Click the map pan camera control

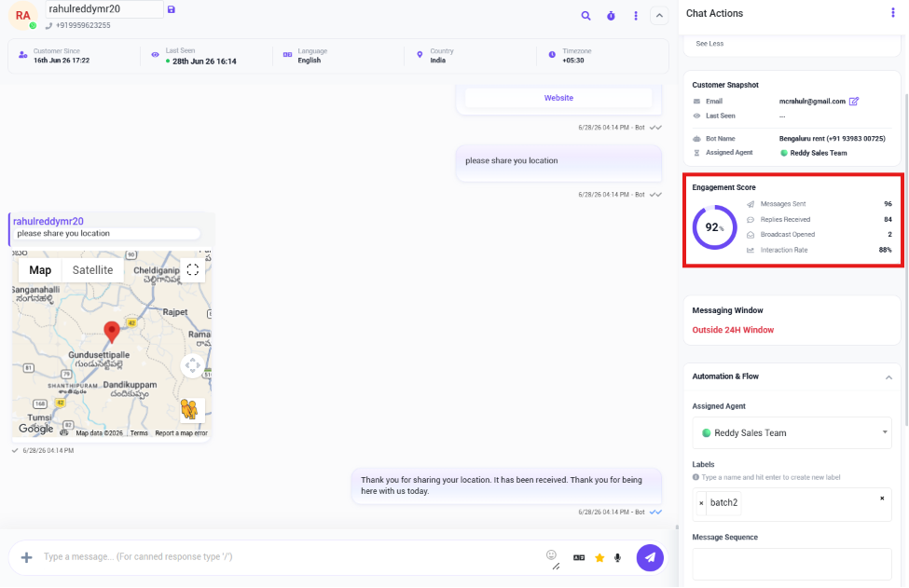[x=192, y=365]
